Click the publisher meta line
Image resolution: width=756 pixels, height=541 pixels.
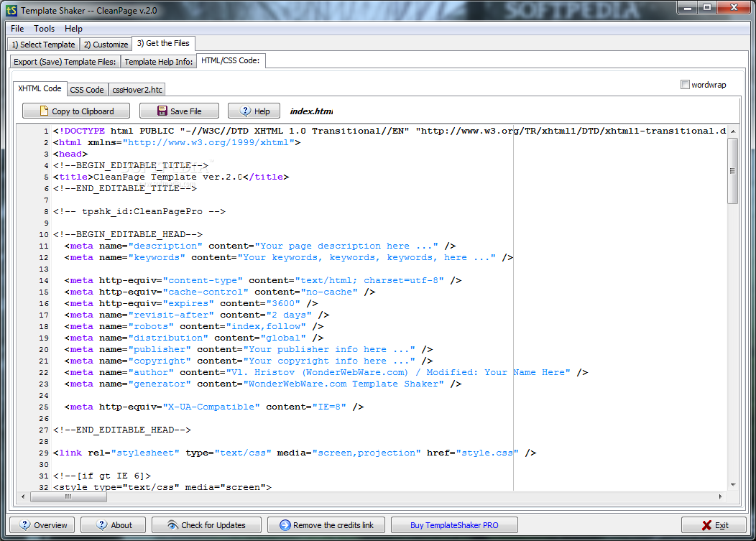point(249,350)
